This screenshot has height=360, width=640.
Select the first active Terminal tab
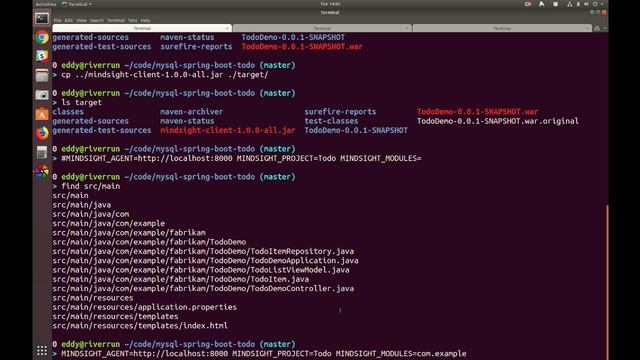pos(142,28)
